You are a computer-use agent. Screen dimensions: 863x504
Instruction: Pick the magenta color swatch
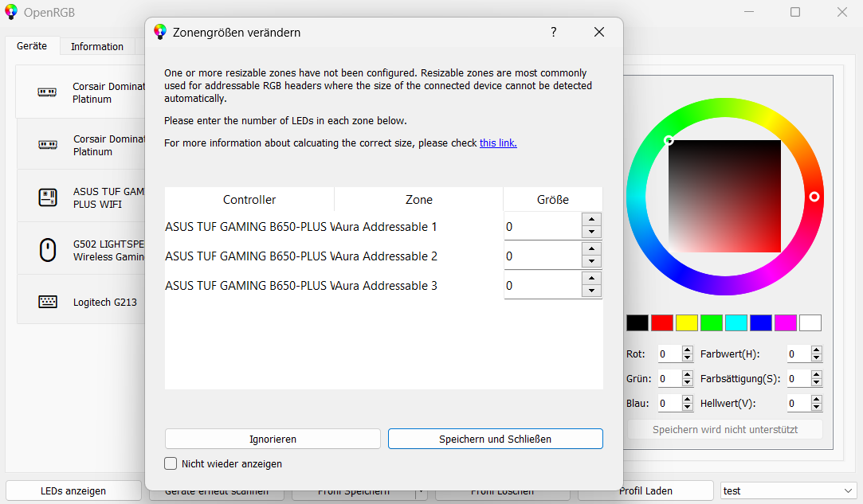click(x=786, y=323)
